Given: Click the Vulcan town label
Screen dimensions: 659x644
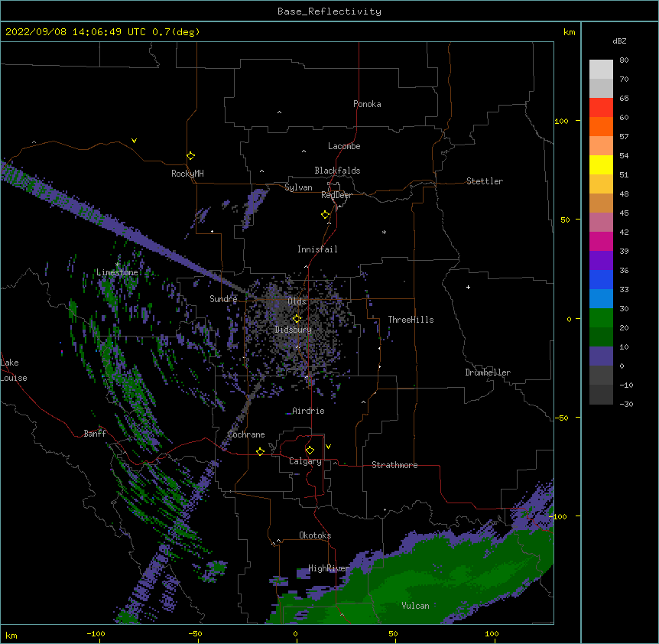Looking at the screenshot, I should [415, 606].
